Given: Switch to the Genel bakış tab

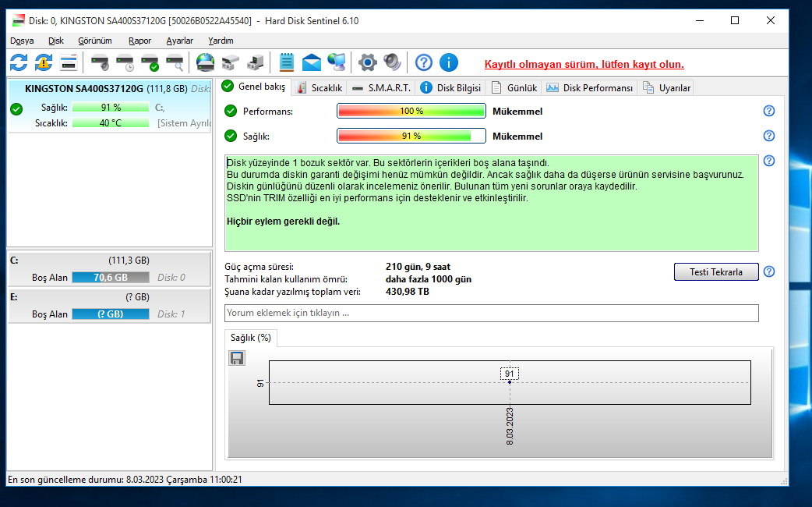Looking at the screenshot, I should tap(254, 87).
